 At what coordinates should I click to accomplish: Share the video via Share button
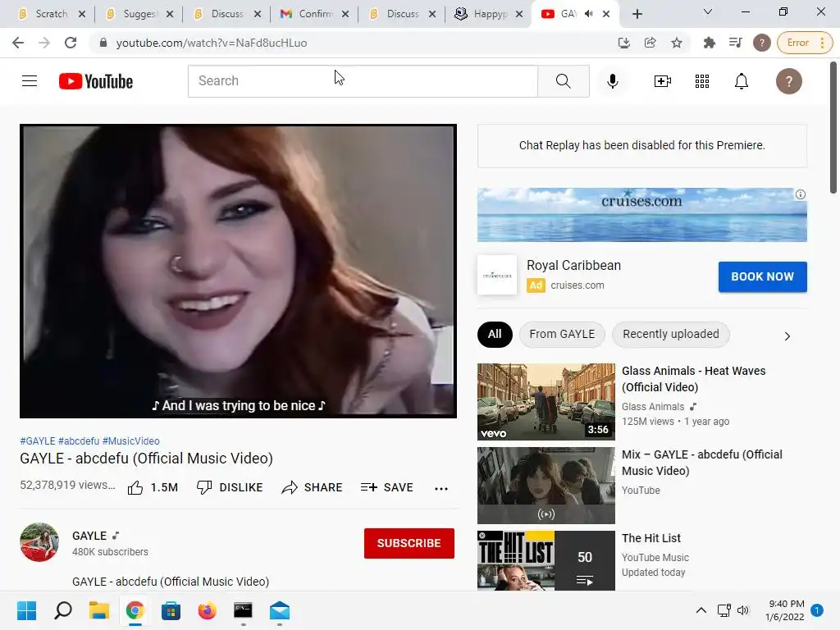click(x=312, y=487)
